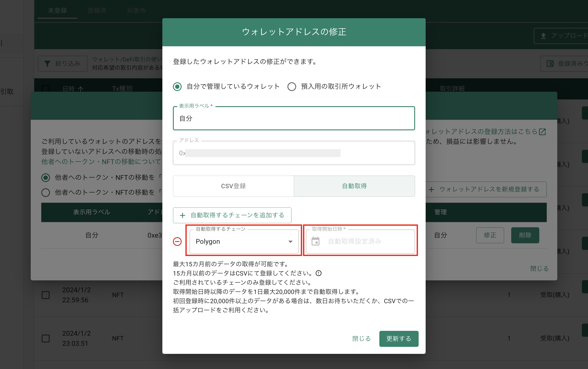Click the plus icon in 自動取得するチェーンを追加する
Image resolution: width=588 pixels, height=369 pixels.
182,215
